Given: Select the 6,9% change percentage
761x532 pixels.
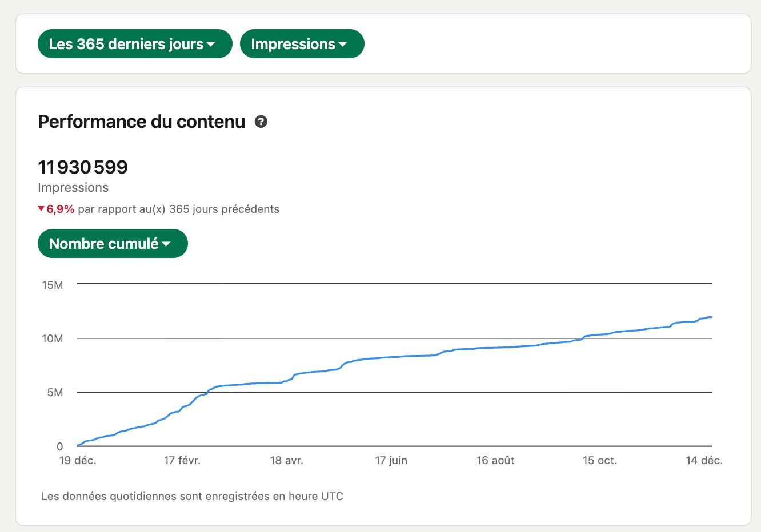Looking at the screenshot, I should coord(61,209).
